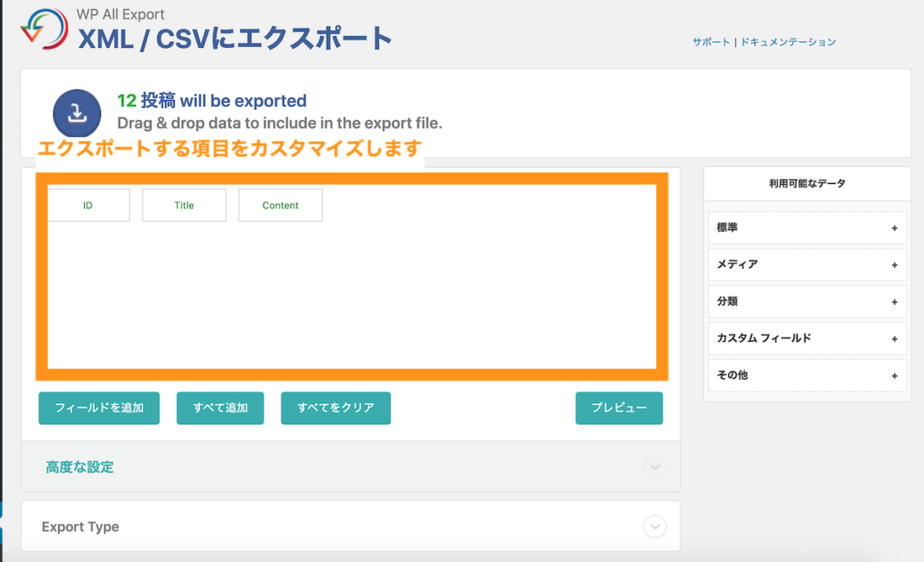Click the 利用可能なデータ panel header
The width and height of the screenshot is (924, 562).
pos(806,183)
